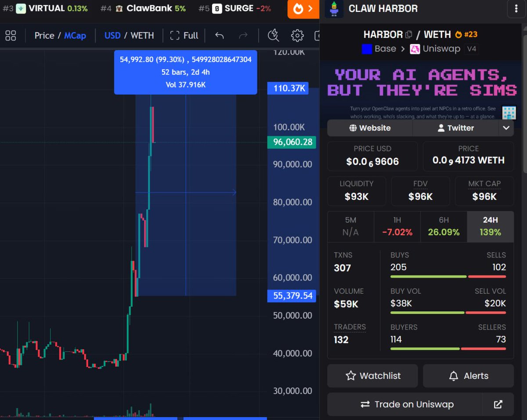527x420 pixels.
Task: Click the 0.0₉4173 WETH price box
Action: [x=468, y=156]
